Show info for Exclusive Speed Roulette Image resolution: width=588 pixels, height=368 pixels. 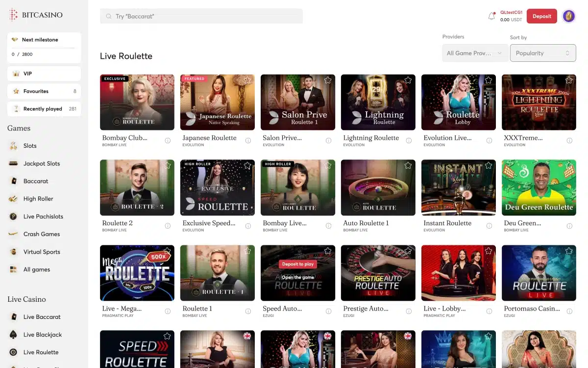248,226
